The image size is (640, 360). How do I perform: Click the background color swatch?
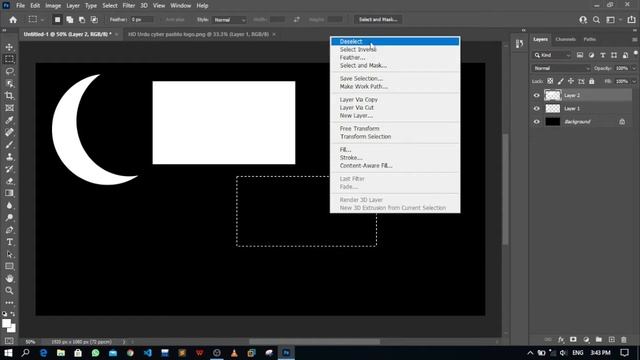point(12,329)
